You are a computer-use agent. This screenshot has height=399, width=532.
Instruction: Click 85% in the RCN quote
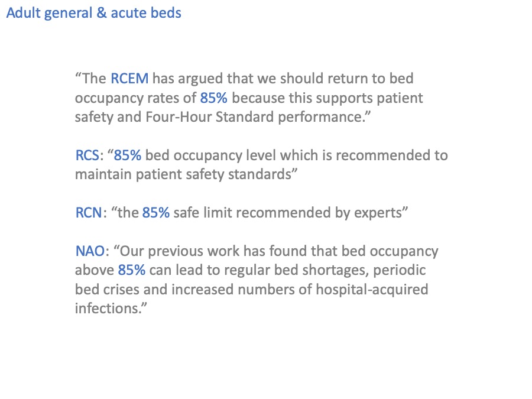click(x=155, y=213)
